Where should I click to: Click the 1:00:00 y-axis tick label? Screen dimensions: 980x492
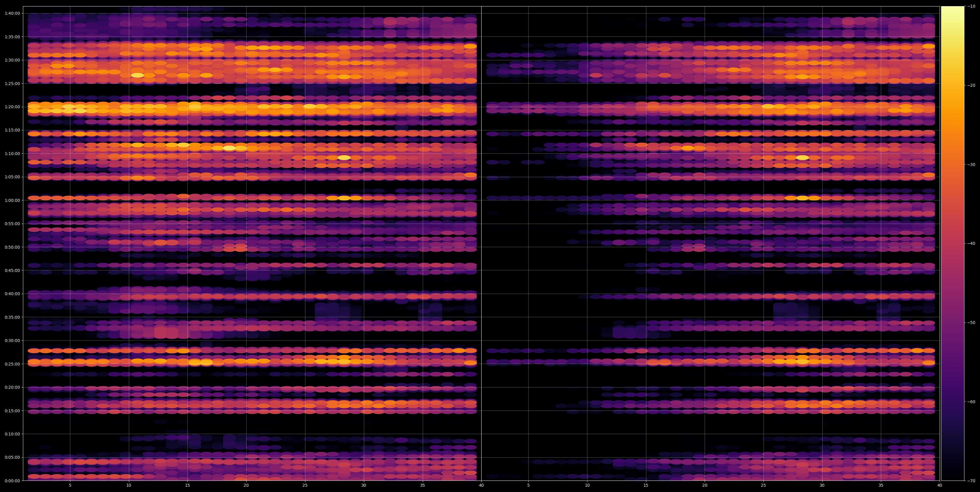[12, 200]
